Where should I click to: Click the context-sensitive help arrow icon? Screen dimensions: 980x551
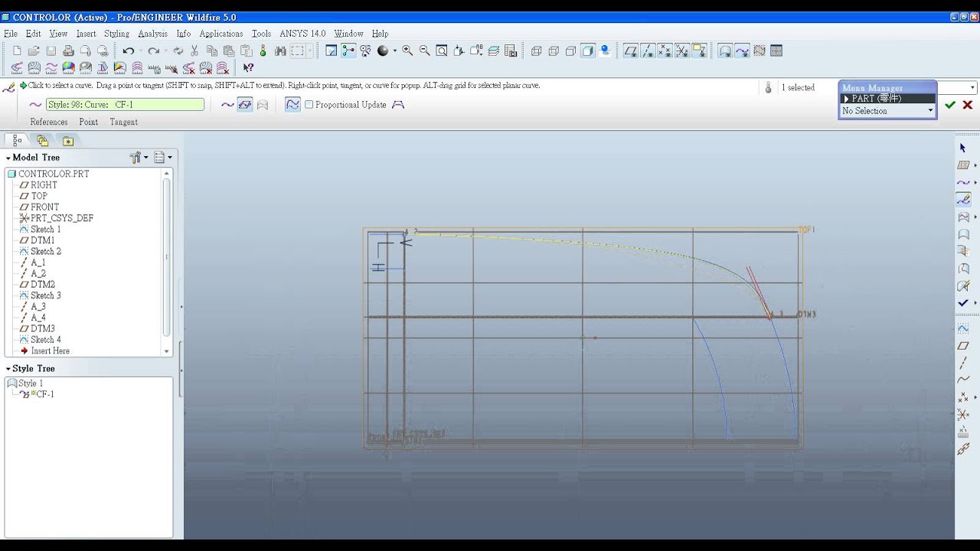pos(248,67)
